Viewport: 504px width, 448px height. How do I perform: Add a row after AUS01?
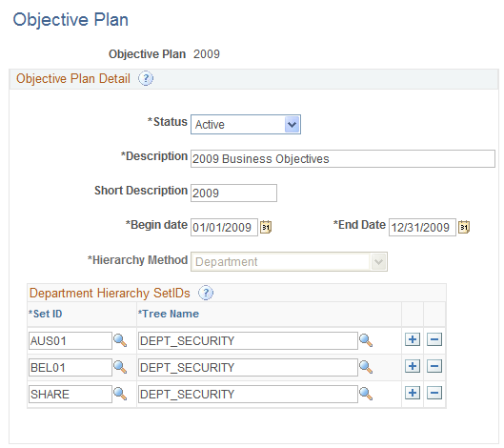(413, 339)
